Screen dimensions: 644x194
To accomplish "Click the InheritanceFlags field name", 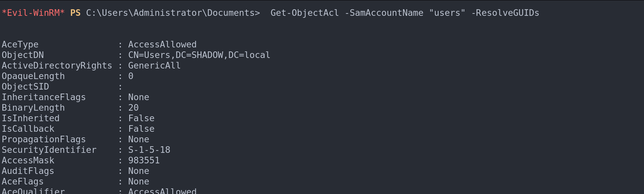I will click(x=44, y=97).
